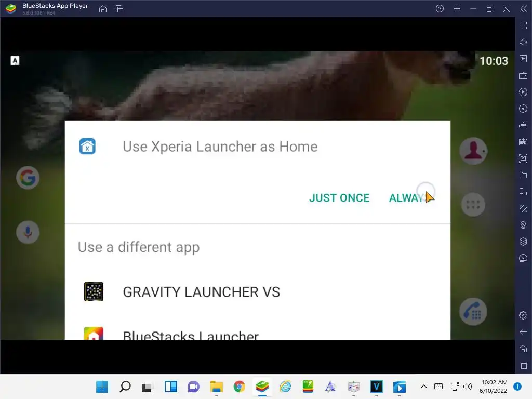Open BlueStacks help question mark icon
This screenshot has width=532, height=399.
(x=440, y=9)
